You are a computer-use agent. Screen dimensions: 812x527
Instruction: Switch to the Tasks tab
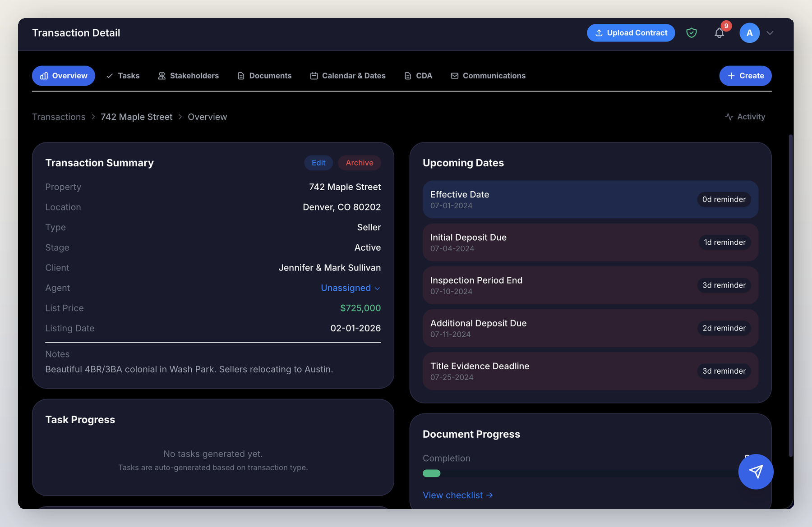click(123, 75)
